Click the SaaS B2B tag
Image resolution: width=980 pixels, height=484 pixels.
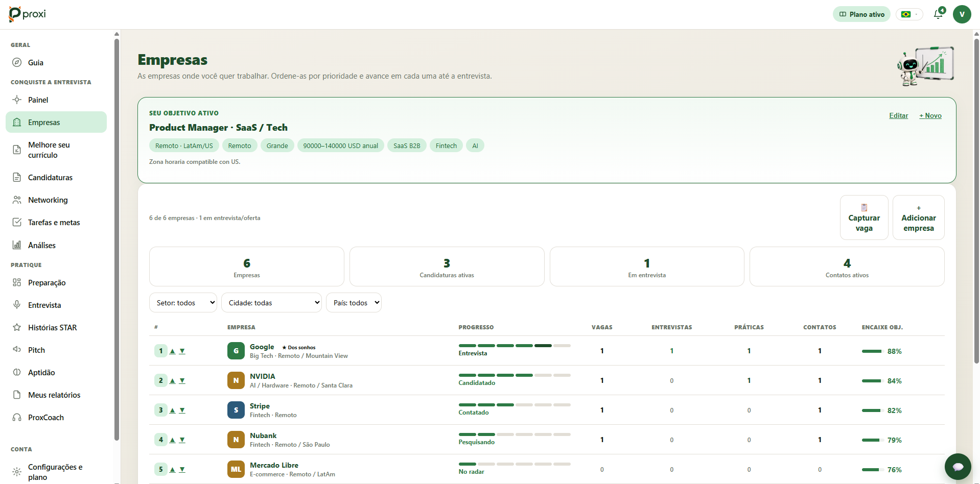pos(407,146)
